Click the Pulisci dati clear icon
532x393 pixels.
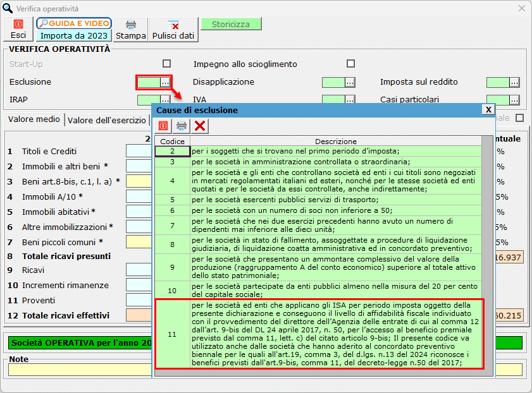pos(173,25)
